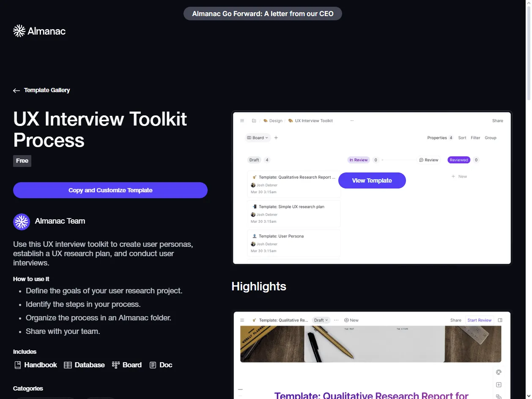Click plus New under the Reviewed column

point(459,177)
